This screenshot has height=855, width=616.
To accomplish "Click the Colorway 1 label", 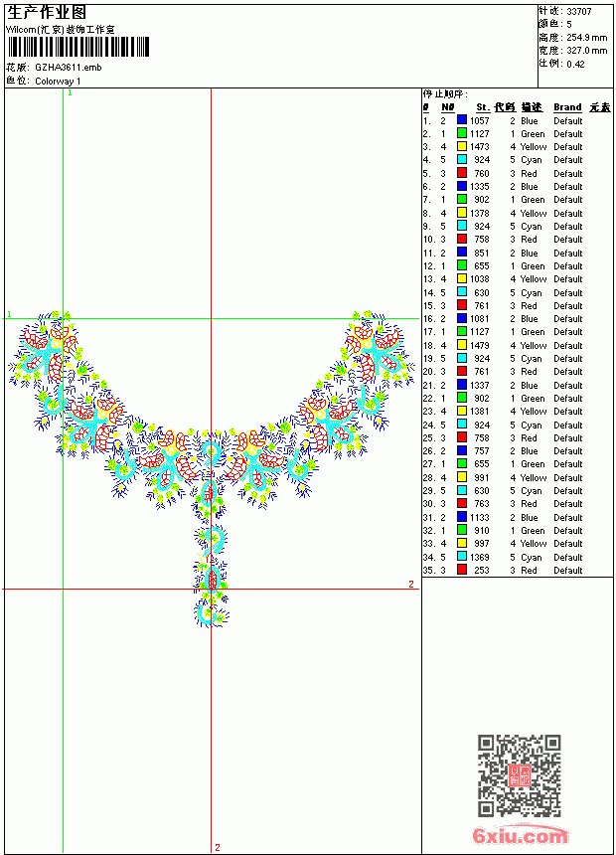I will click(58, 82).
